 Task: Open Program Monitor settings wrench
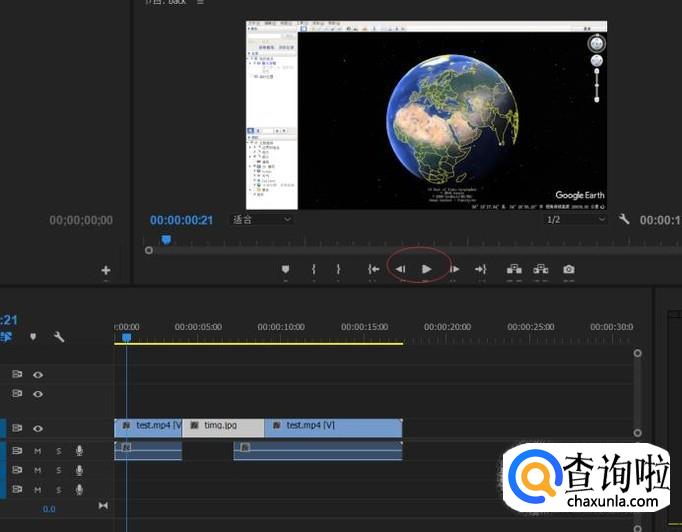click(625, 219)
